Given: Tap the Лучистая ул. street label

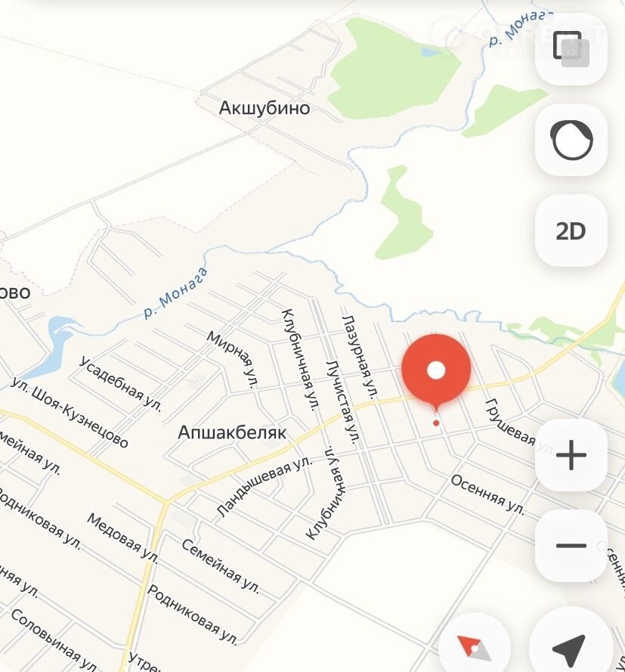Looking at the screenshot, I should (x=342, y=402).
